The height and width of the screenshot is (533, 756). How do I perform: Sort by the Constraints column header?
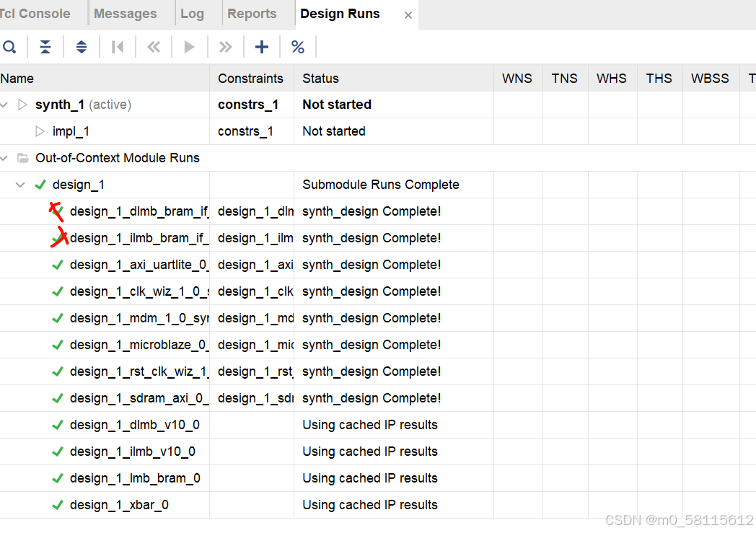[x=252, y=79]
